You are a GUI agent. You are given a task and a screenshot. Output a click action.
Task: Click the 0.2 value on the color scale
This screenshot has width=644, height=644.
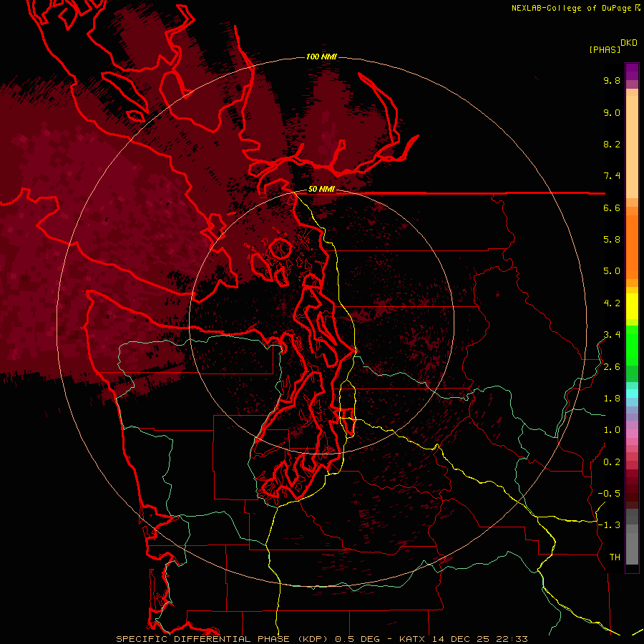612,462
